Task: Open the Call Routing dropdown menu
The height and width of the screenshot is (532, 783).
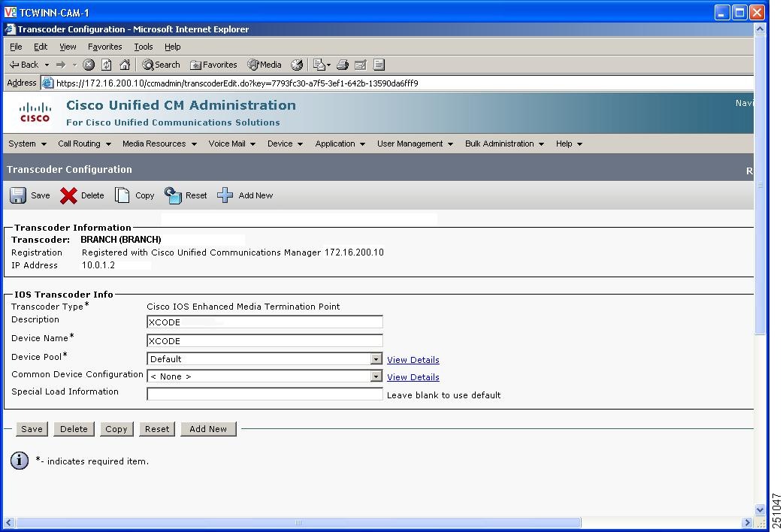Action: 84,144
